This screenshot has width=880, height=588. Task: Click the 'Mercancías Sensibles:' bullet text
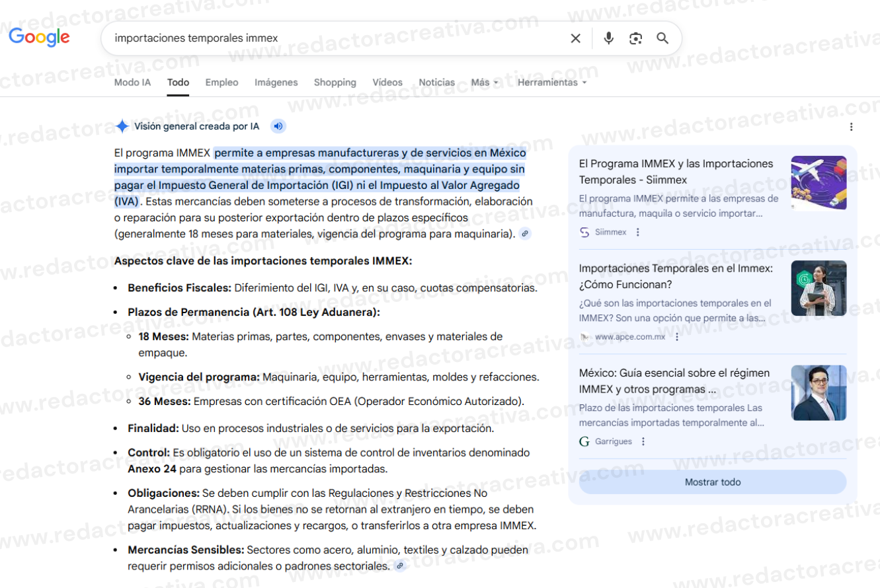(186, 550)
